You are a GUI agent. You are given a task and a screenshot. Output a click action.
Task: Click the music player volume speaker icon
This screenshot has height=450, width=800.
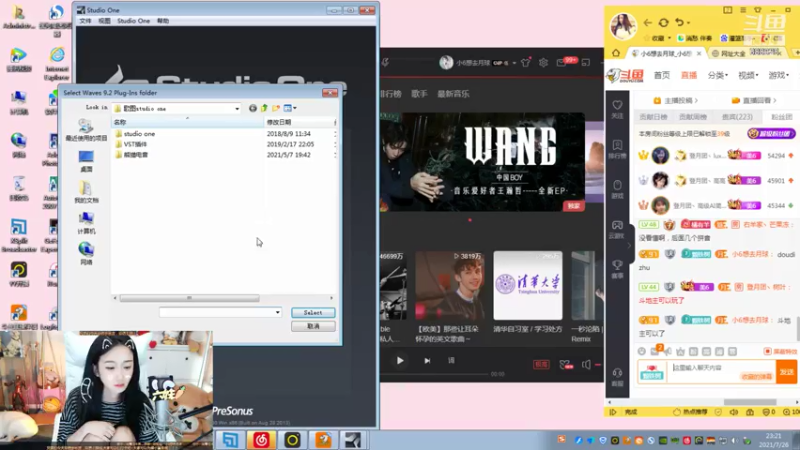pos(586,364)
